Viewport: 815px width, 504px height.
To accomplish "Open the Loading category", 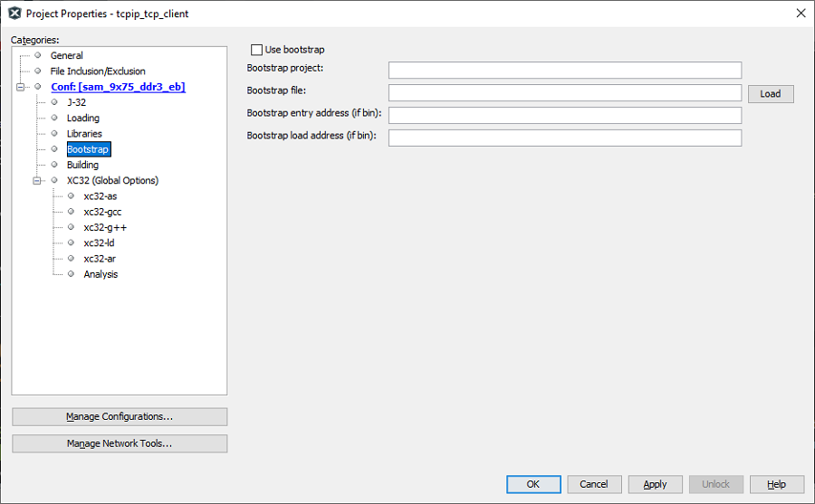I will pyautogui.click(x=83, y=118).
